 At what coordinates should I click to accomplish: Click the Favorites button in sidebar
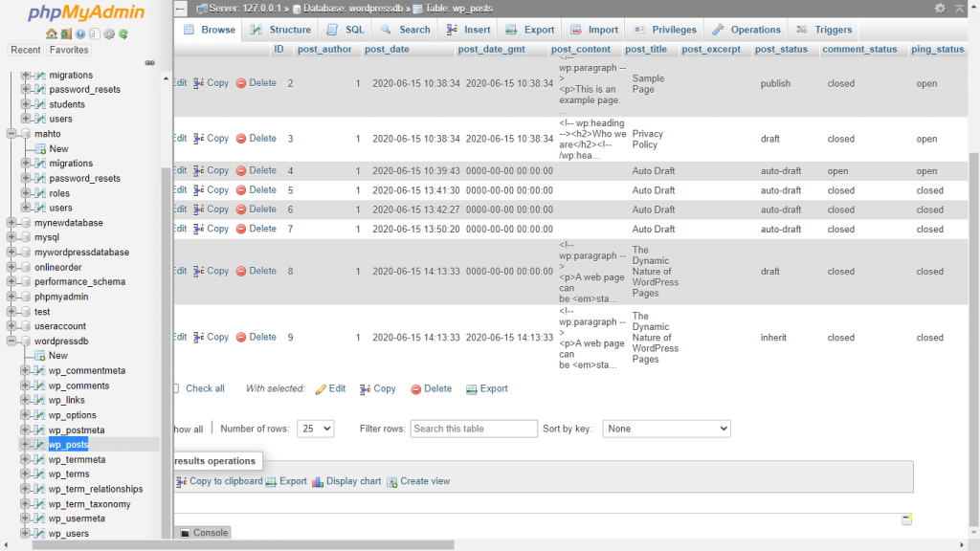(69, 50)
